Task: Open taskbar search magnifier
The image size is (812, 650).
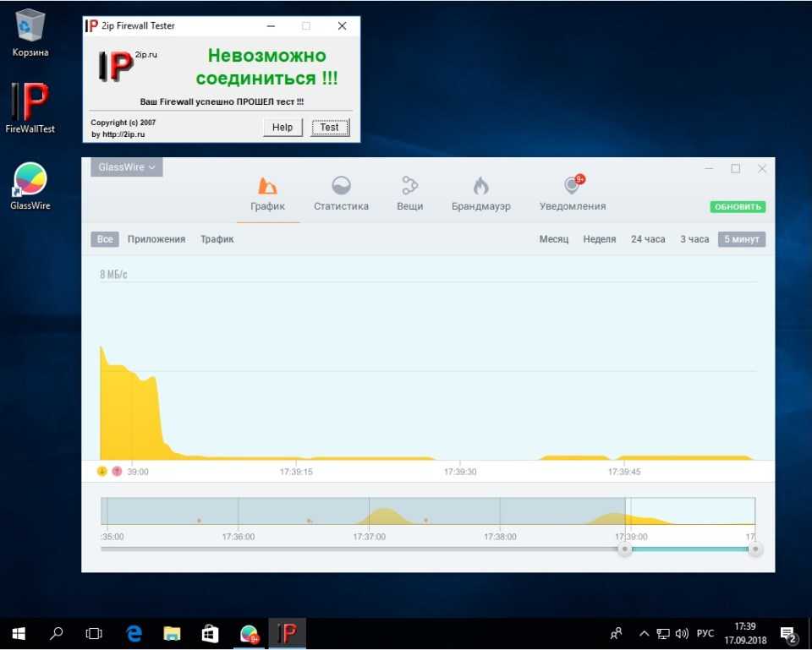Action: (x=56, y=633)
